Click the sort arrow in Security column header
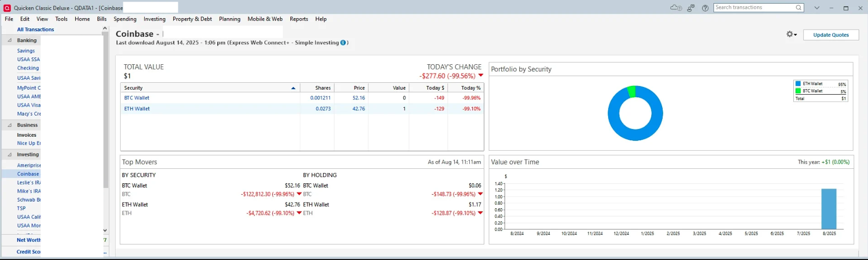Viewport: 868px width, 260px height. [x=293, y=88]
